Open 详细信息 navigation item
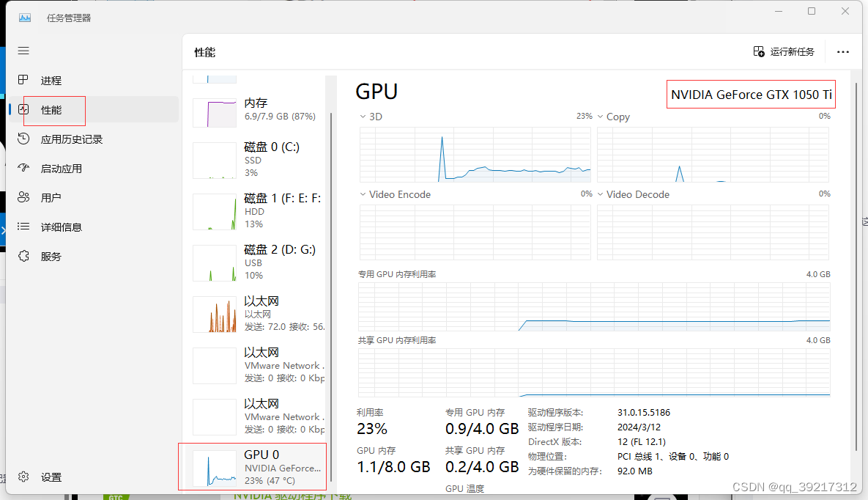This screenshot has height=500, width=868. pyautogui.click(x=94, y=227)
